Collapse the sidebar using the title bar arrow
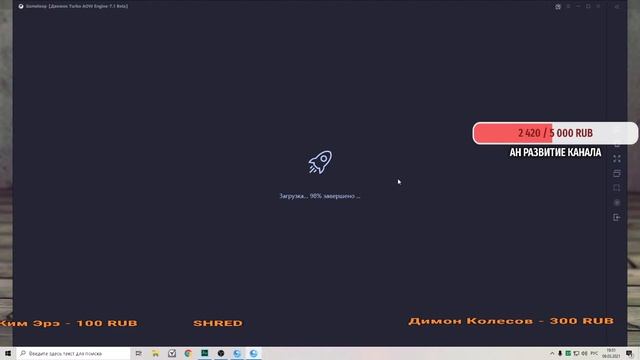Viewport: 640px width, 360px height. tap(617, 7)
